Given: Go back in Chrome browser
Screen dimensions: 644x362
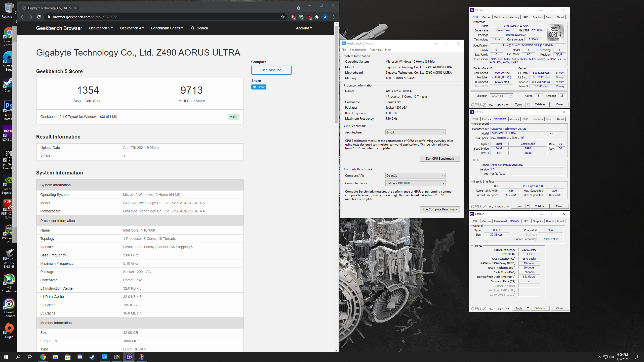Looking at the screenshot, I should (23, 17).
